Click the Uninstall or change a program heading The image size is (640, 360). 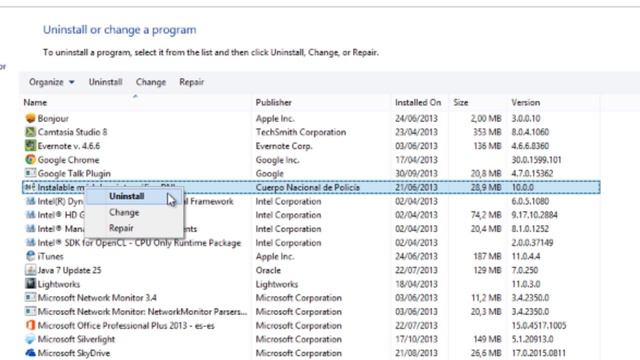click(120, 30)
